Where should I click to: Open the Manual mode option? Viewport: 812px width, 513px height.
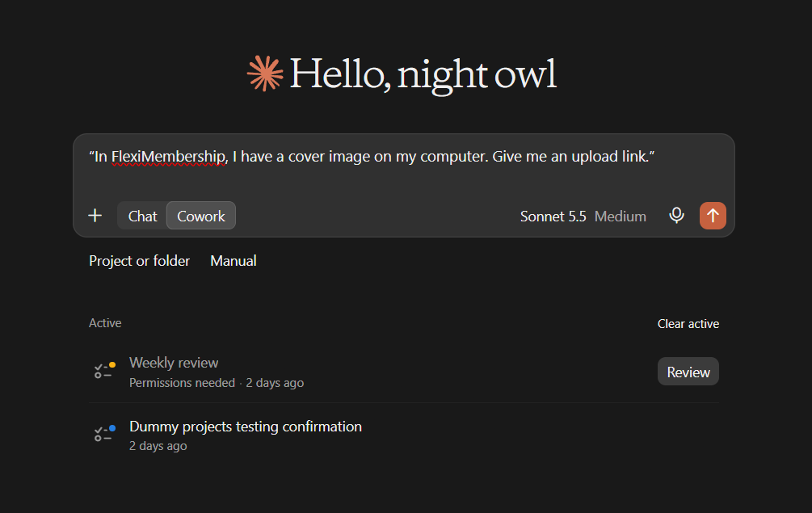(x=233, y=261)
